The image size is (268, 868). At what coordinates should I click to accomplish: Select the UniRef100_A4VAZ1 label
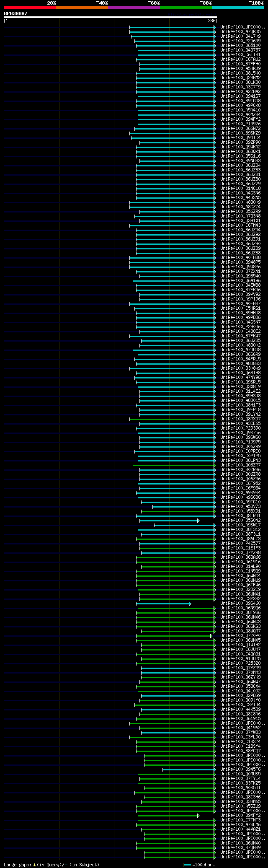[240, 829]
